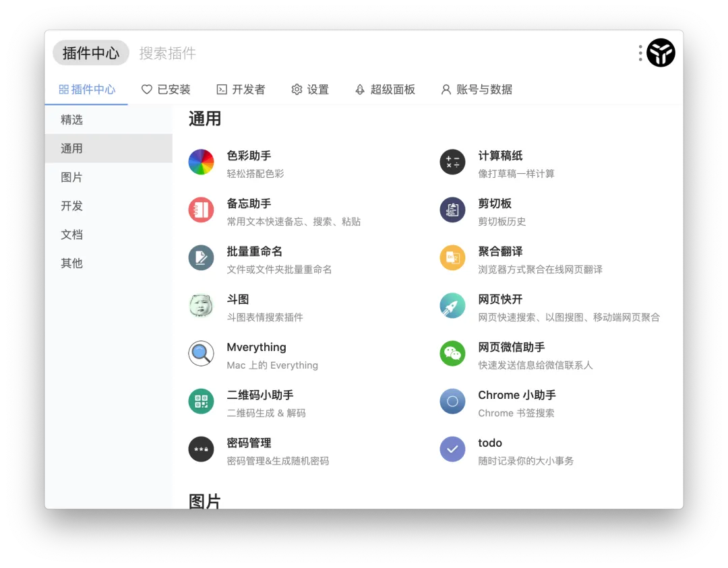728x568 pixels.
Task: Open the 二维码小助手 QR code icon
Action: pyautogui.click(x=201, y=402)
